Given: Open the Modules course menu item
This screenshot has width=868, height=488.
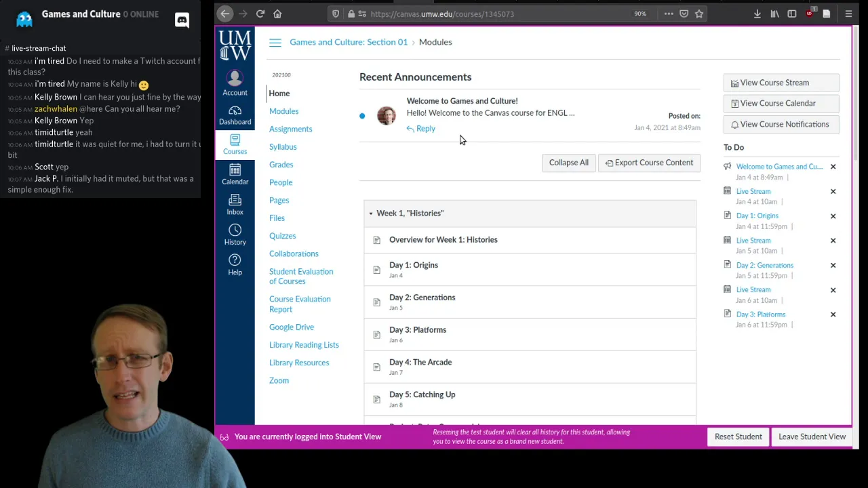Looking at the screenshot, I should click(283, 111).
